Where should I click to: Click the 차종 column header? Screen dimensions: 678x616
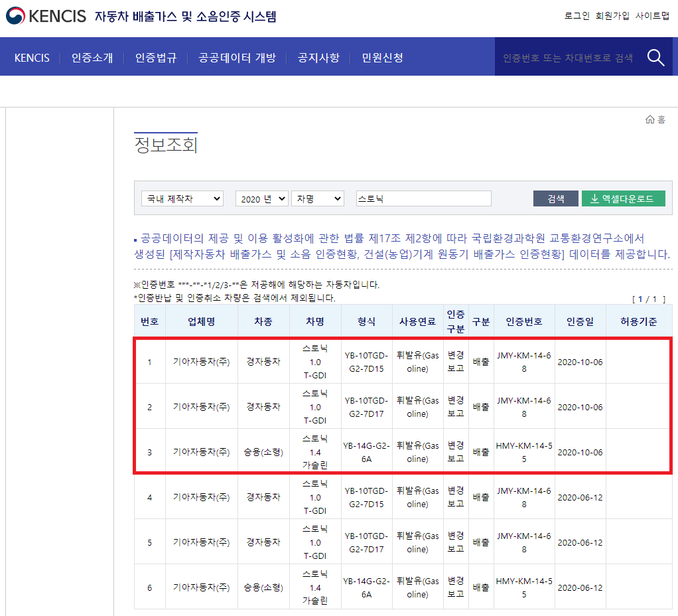(263, 321)
